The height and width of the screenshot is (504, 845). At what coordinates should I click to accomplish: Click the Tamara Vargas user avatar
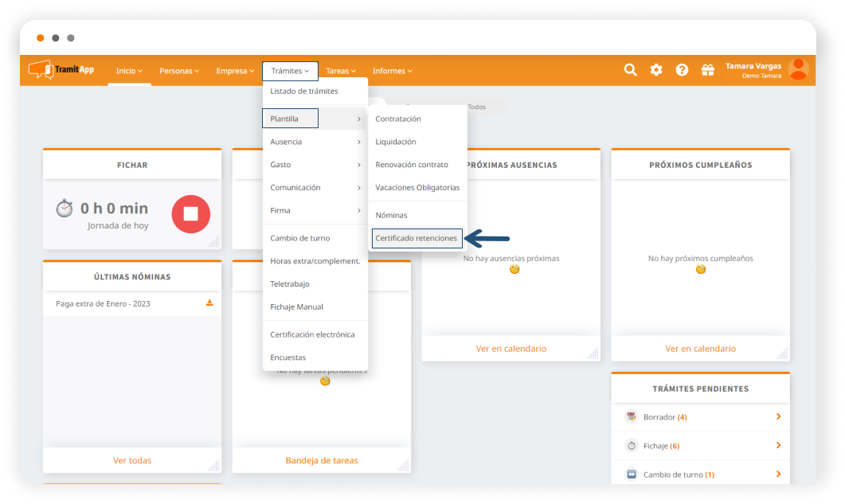798,69
